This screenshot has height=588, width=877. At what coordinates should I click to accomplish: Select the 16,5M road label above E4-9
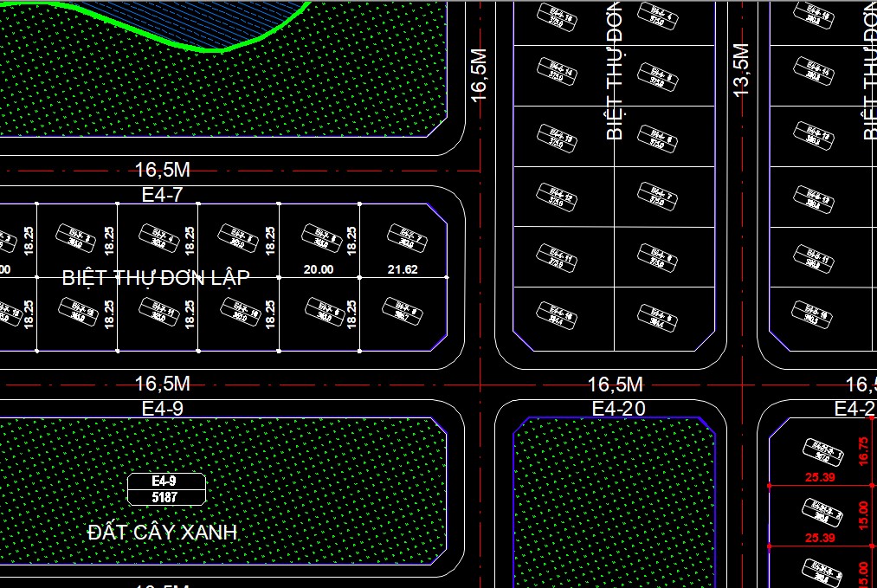162,384
